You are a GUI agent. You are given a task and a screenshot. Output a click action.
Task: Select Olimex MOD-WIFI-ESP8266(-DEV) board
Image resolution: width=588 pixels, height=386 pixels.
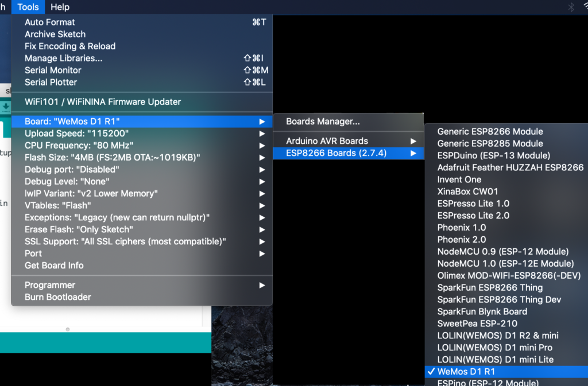pyautogui.click(x=506, y=275)
